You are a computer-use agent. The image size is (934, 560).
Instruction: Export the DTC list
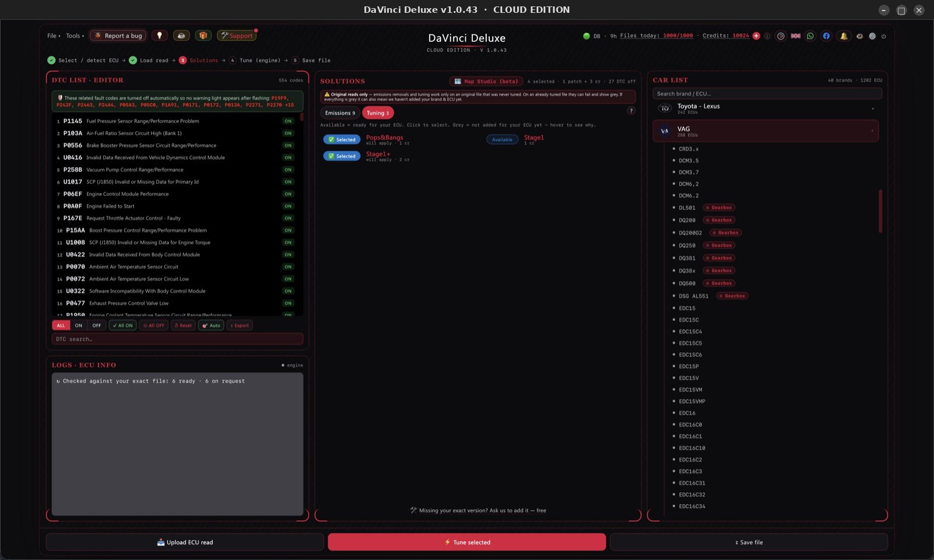239,325
